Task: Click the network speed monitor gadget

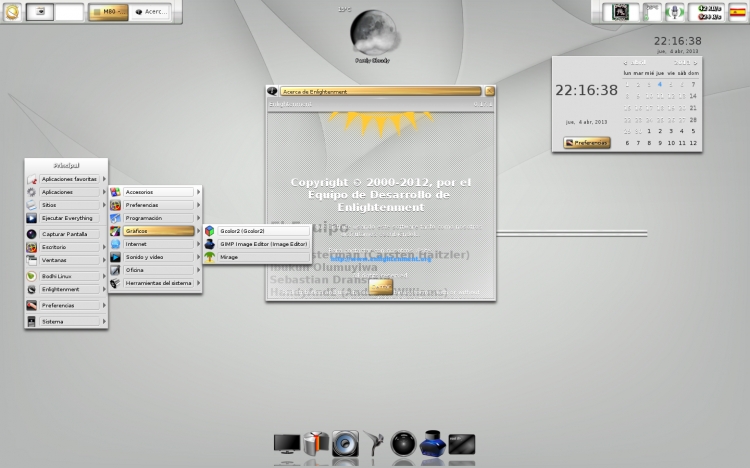Action: tap(706, 12)
